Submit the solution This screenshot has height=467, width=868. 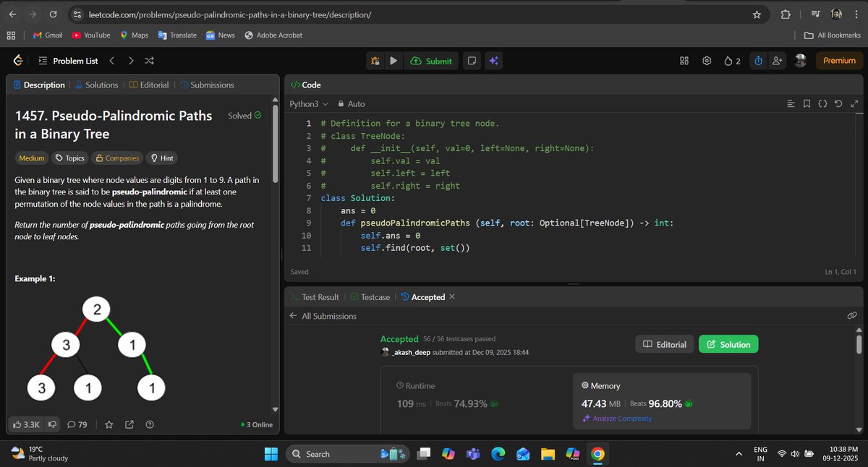coord(431,61)
